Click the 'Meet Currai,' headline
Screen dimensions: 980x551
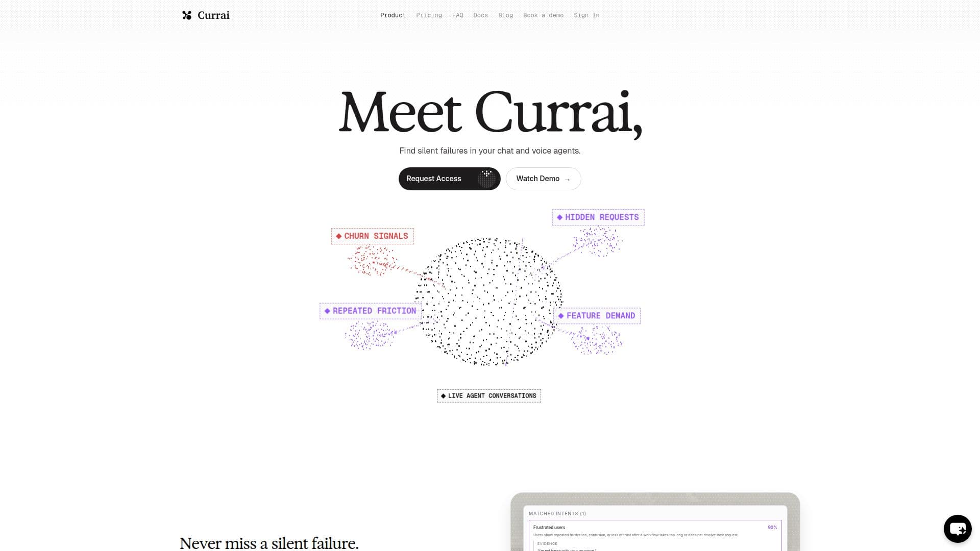(490, 113)
